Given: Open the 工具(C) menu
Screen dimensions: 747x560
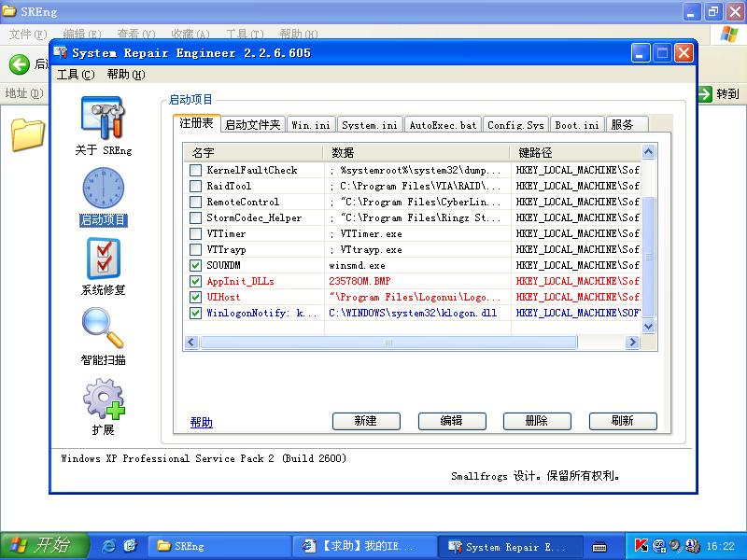Looking at the screenshot, I should (x=76, y=75).
